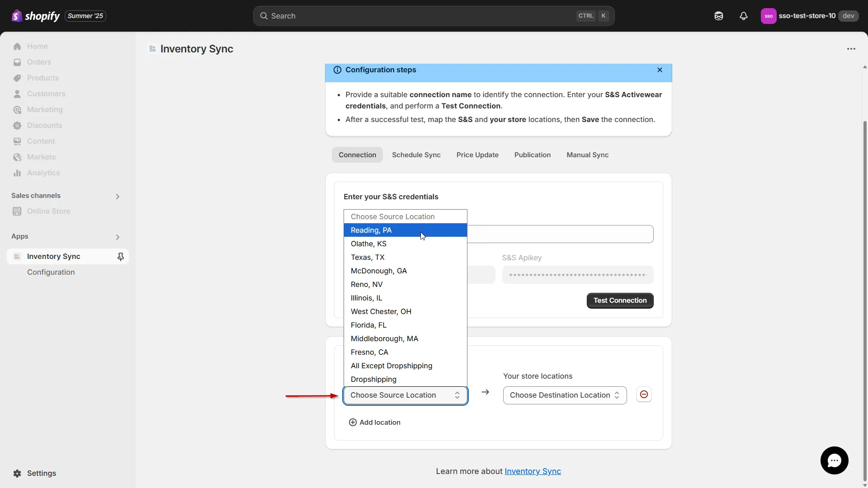Open the Inventory Sync learn more link
The image size is (868, 488).
pyautogui.click(x=533, y=471)
